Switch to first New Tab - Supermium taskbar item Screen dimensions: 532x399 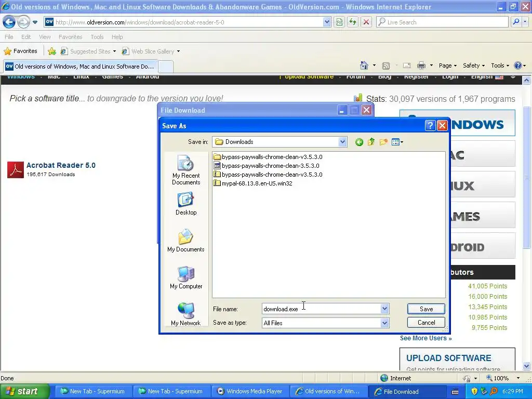(x=92, y=392)
